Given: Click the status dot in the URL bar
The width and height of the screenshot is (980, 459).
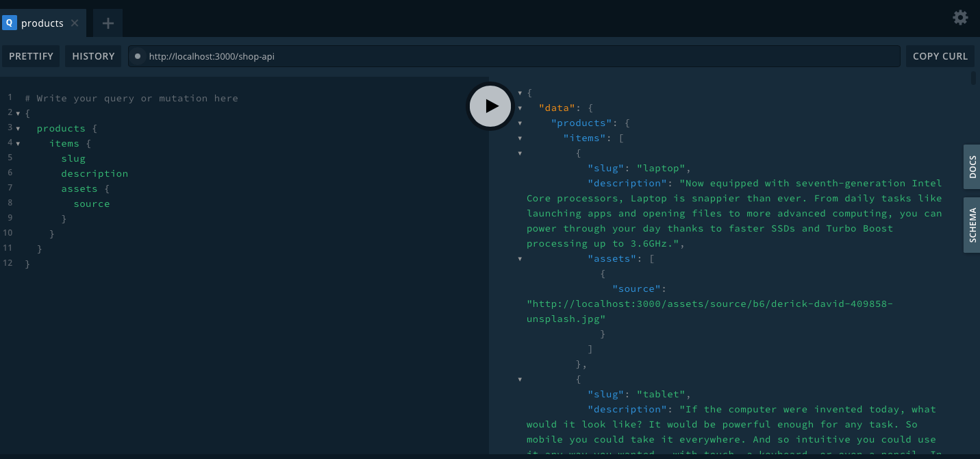Looking at the screenshot, I should coord(138,56).
